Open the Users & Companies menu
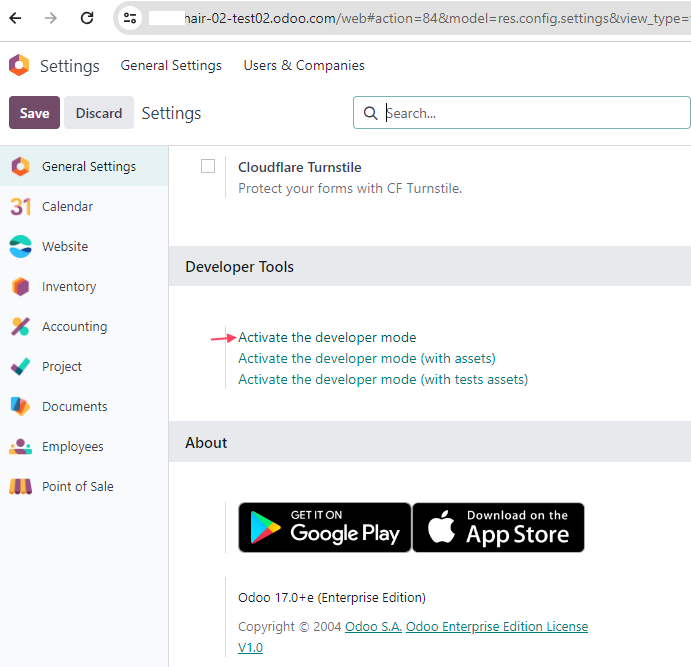The width and height of the screenshot is (691, 667). coord(304,65)
